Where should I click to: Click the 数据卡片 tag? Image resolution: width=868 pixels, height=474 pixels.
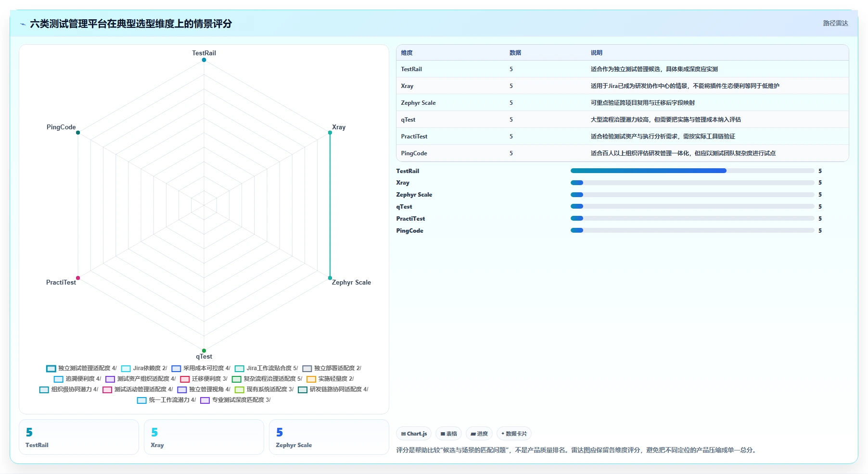514,434
